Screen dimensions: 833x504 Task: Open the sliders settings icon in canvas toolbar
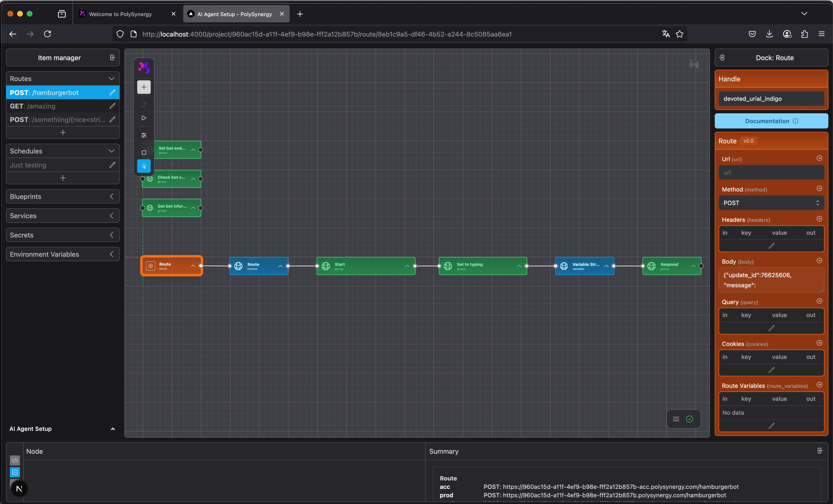click(x=144, y=135)
